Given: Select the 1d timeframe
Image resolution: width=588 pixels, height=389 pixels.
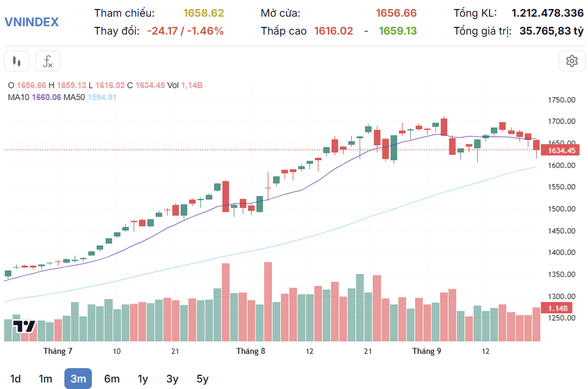Looking at the screenshot, I should pyautogui.click(x=16, y=379).
